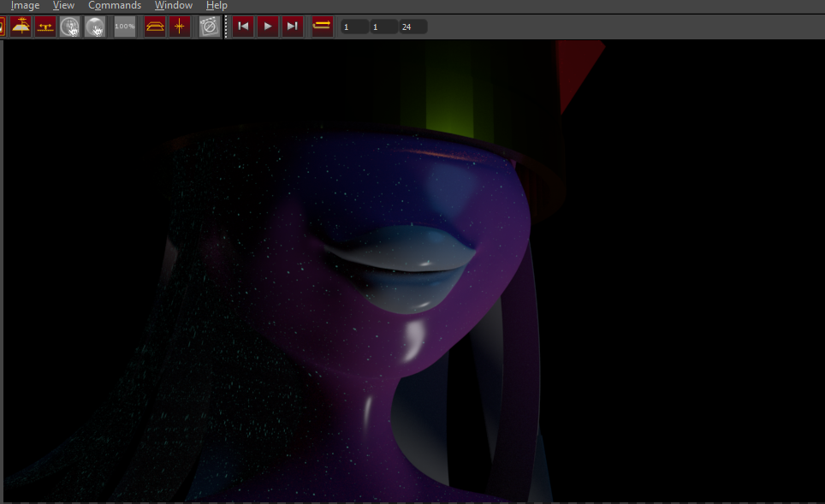Select the shaded sphere with hand tool
The image size is (825, 504).
click(95, 27)
